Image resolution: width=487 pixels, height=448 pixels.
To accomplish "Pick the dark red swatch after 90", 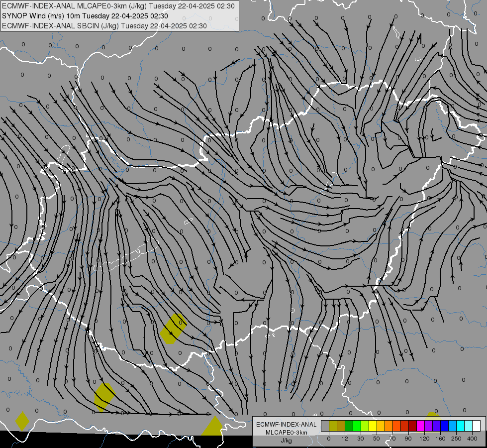I will tap(413, 426).
